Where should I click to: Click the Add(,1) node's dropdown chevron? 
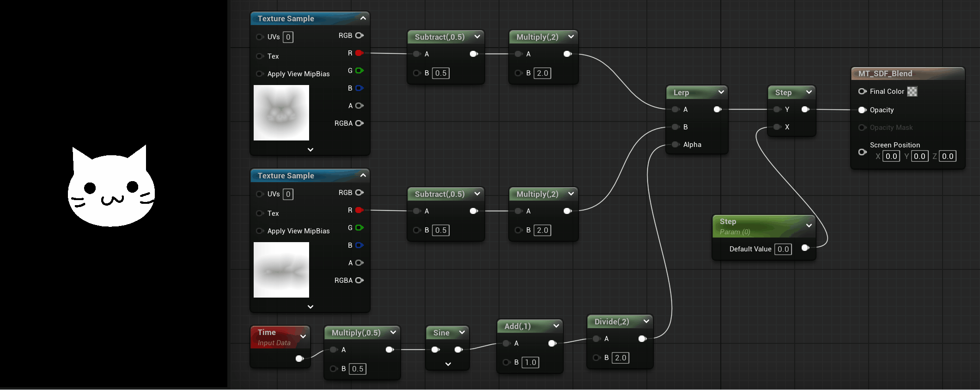[x=556, y=326]
